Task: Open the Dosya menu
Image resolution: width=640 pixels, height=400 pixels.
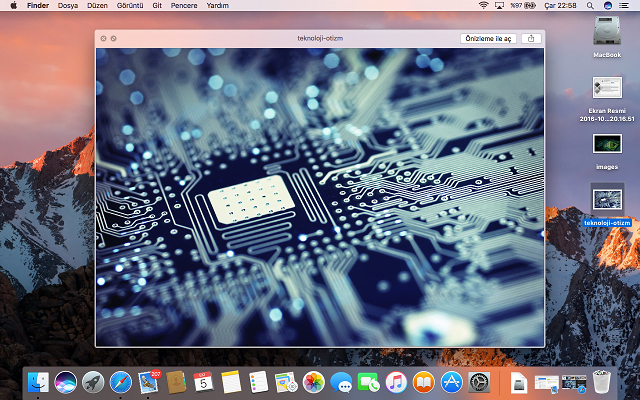Action: [68, 5]
